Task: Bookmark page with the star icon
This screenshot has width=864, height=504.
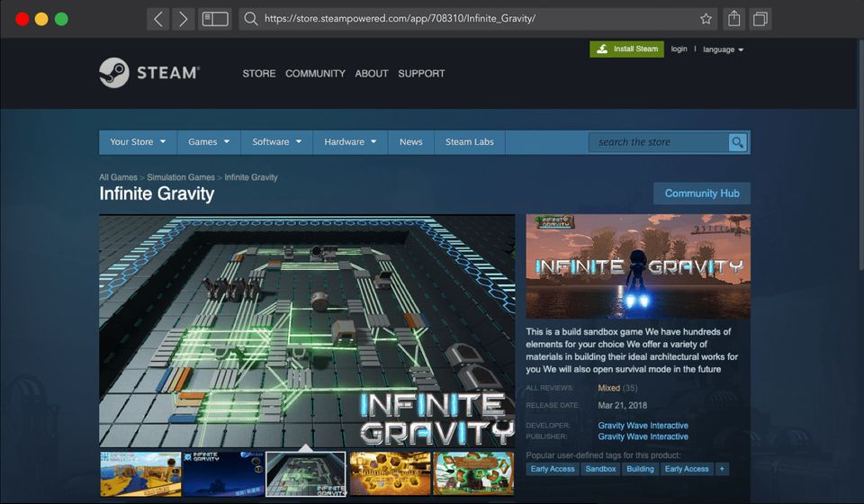Action: [x=706, y=19]
